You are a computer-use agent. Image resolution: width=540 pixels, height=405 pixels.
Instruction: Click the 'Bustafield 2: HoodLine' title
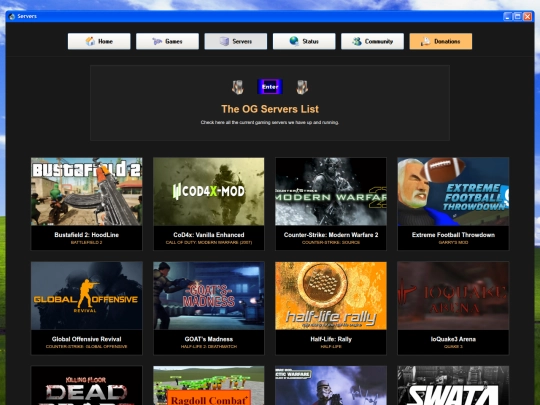coord(86,235)
